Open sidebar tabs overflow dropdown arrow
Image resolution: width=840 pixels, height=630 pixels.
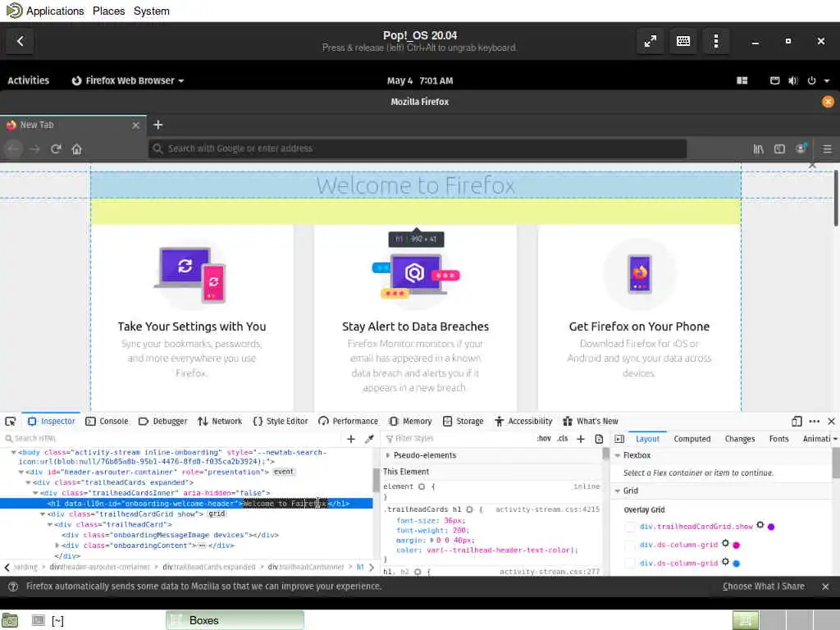[x=834, y=439]
